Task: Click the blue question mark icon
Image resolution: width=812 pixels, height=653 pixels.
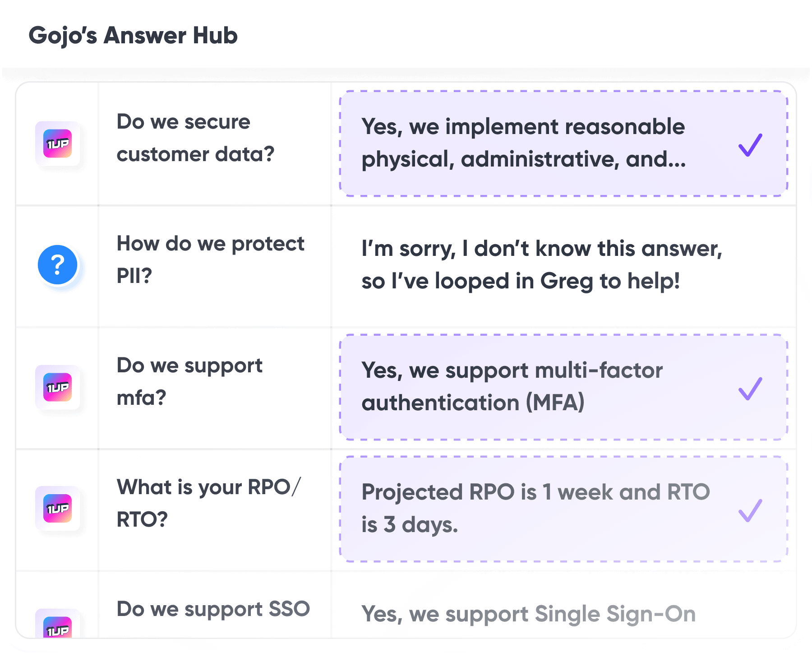Action: 57,264
